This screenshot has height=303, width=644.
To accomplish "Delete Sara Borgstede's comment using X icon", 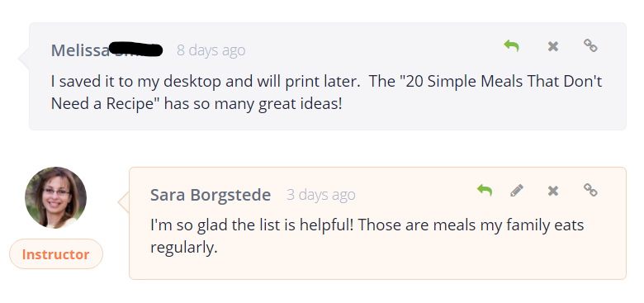I will [x=553, y=191].
